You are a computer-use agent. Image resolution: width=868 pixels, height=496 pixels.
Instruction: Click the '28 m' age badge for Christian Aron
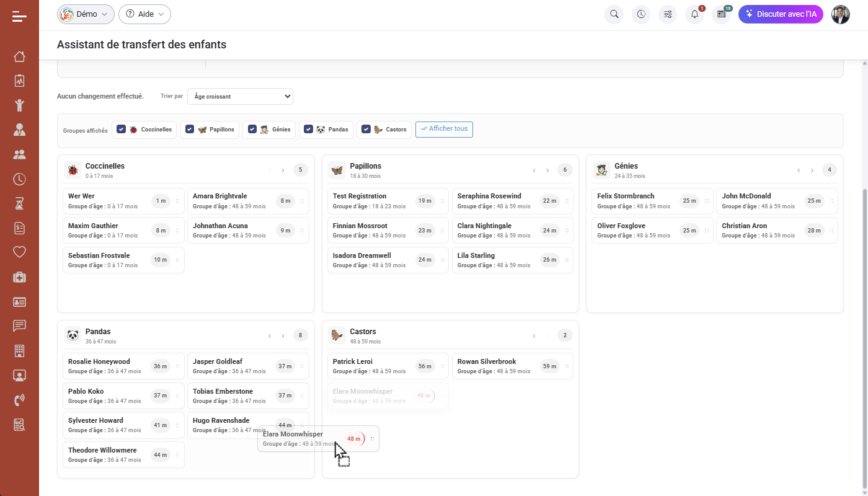(x=814, y=231)
